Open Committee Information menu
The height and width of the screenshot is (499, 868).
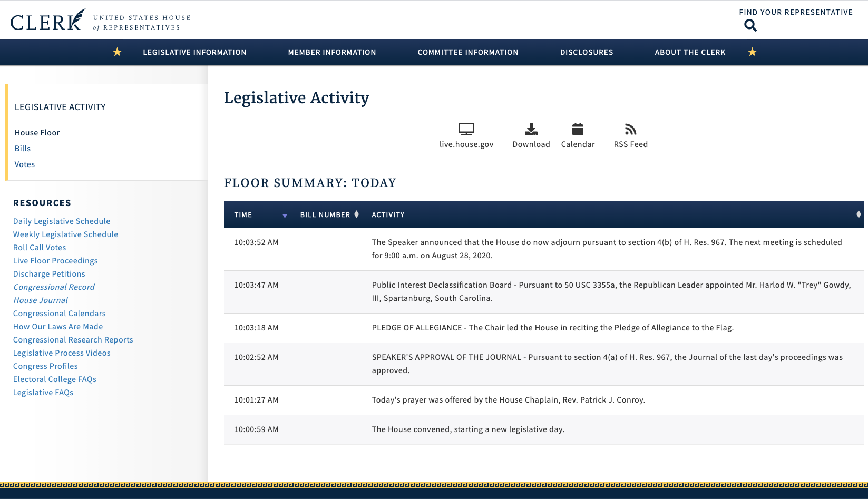point(468,52)
